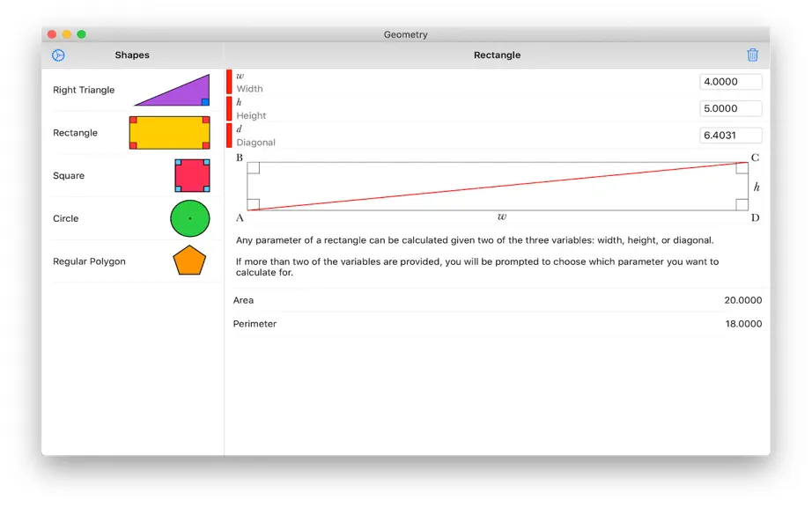
Task: Click the Geometry window title
Action: click(405, 34)
